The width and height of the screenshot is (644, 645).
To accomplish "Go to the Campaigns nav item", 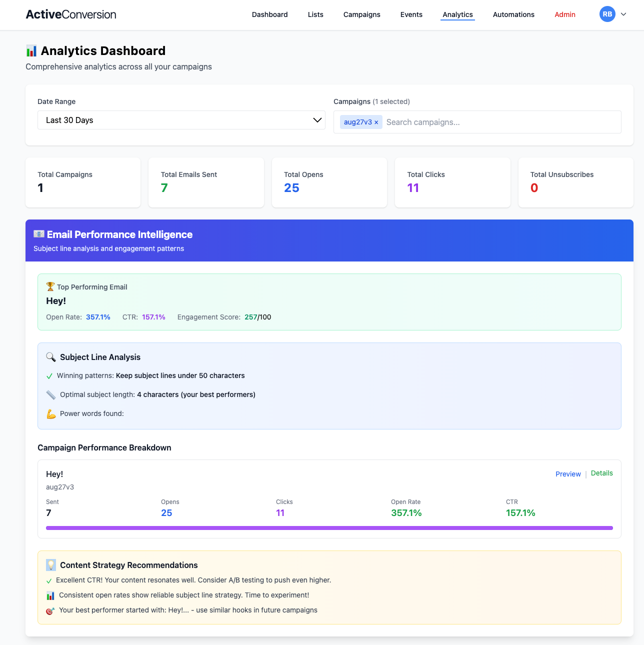I will (361, 14).
